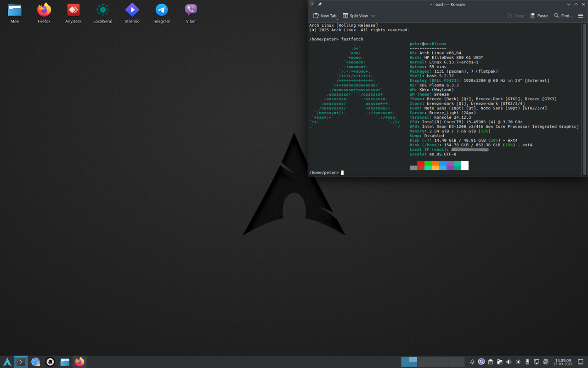Open the round black 'a' taskbar app

point(50,362)
